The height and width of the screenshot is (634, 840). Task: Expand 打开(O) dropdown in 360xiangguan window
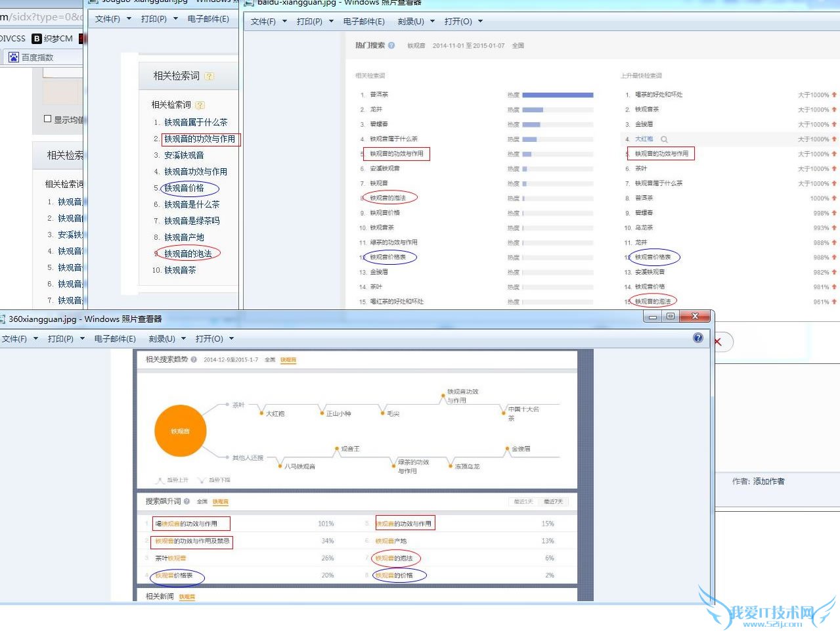[x=214, y=339]
